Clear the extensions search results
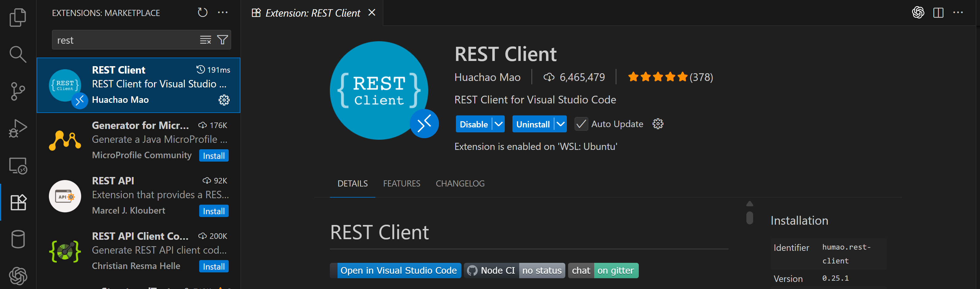The image size is (980, 289). pos(205,40)
